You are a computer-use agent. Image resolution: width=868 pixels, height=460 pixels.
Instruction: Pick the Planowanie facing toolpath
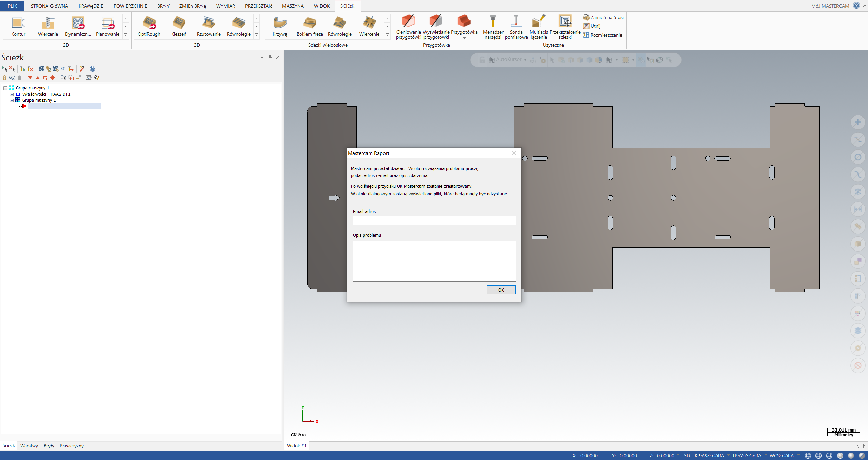[107, 26]
